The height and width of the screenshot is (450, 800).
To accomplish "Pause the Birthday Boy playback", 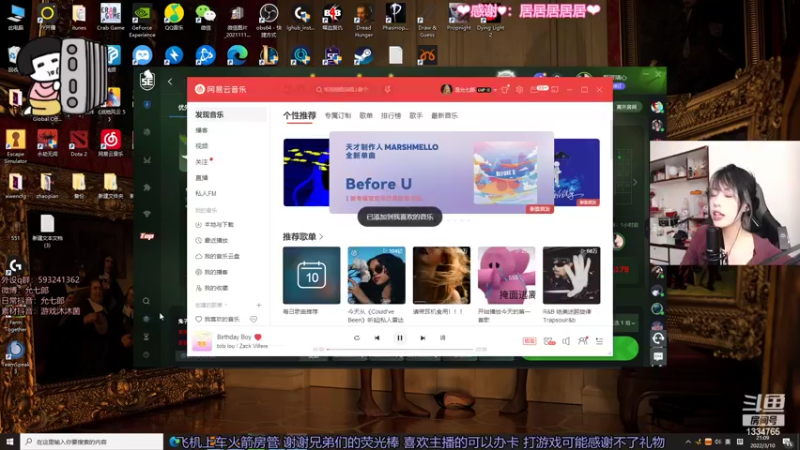I will coord(399,338).
